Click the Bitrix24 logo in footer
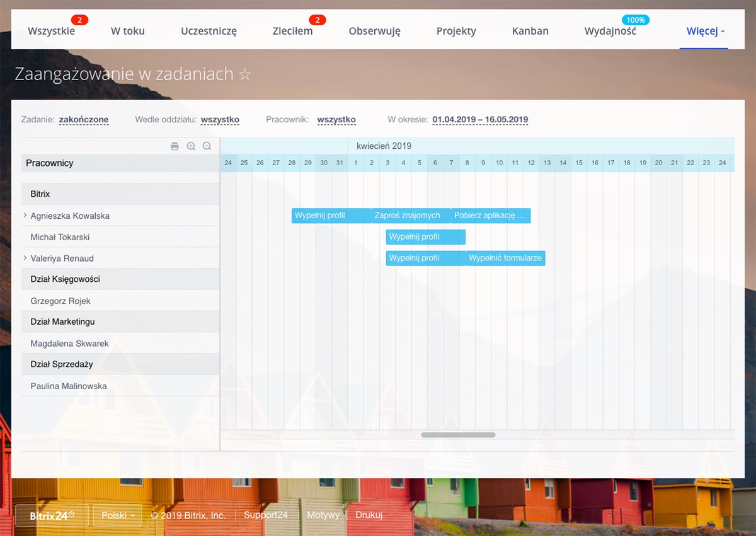The width and height of the screenshot is (756, 536). pyautogui.click(x=52, y=515)
